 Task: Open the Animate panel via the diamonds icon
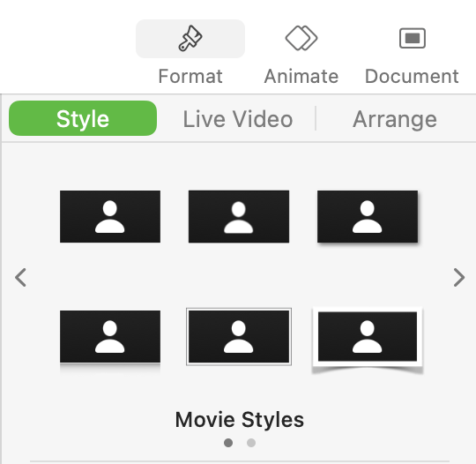pyautogui.click(x=301, y=38)
